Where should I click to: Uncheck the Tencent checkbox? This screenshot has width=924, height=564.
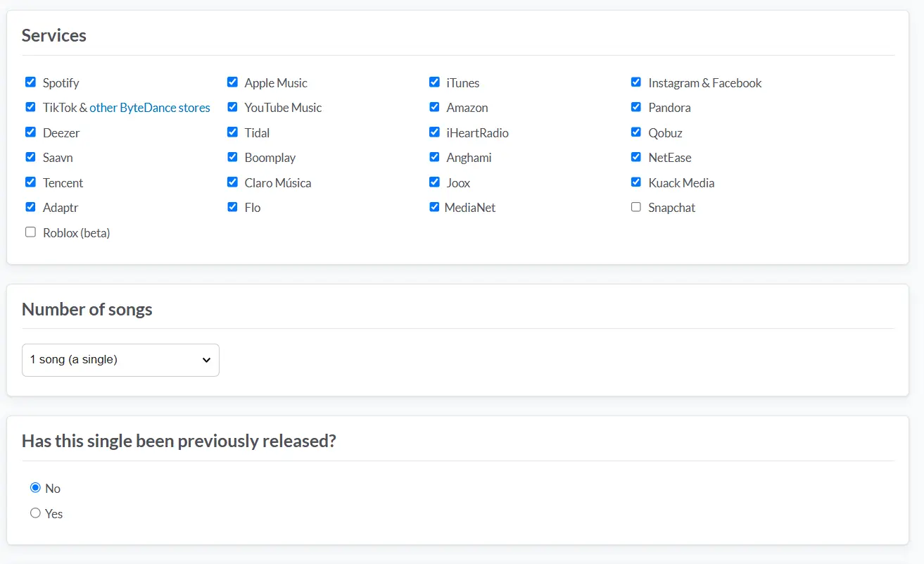[30, 182]
